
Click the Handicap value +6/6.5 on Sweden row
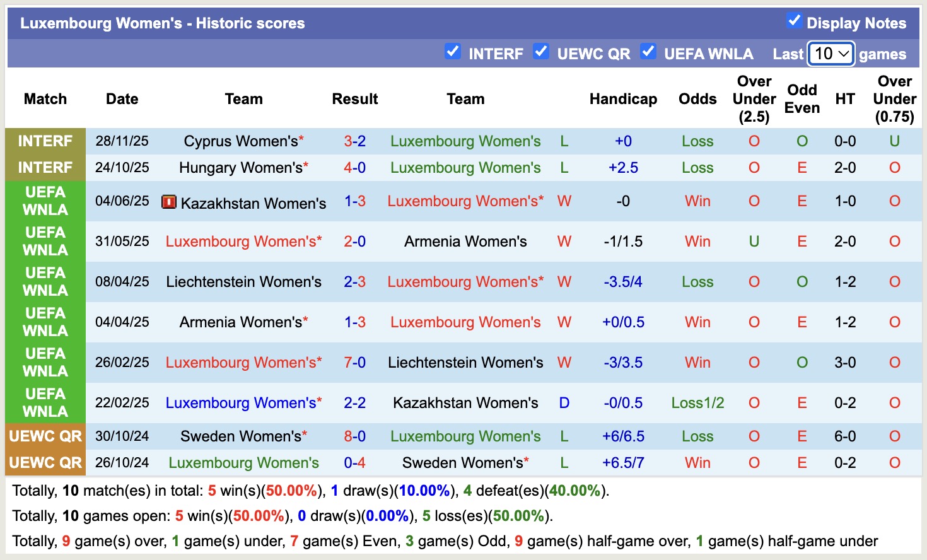623,436
